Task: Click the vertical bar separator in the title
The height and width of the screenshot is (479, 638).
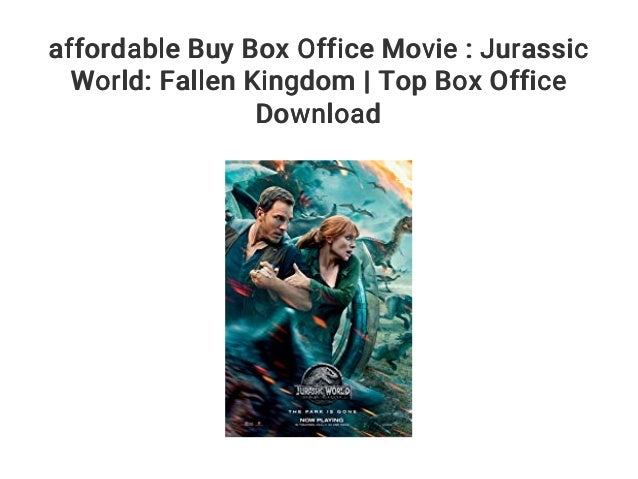Action: pyautogui.click(x=367, y=81)
